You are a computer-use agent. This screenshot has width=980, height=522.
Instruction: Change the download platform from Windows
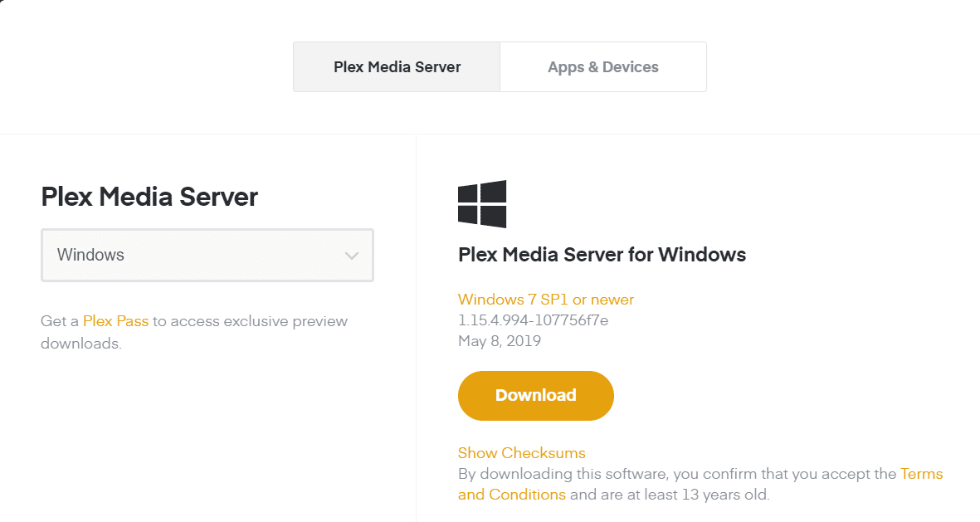[x=207, y=255]
